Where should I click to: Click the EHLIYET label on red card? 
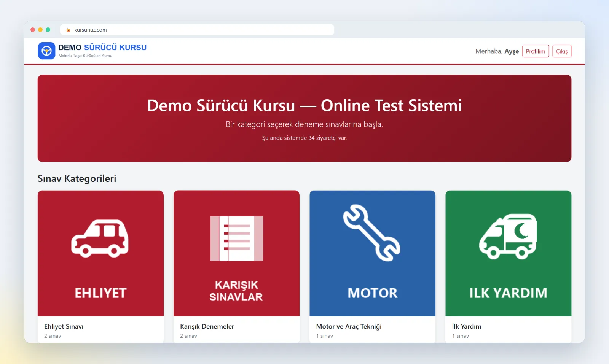100,293
